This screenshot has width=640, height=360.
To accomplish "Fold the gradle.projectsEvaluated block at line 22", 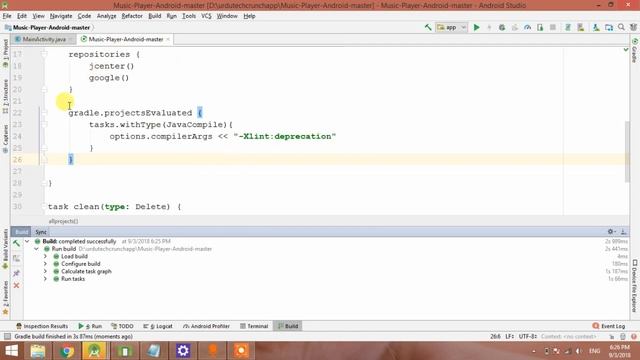I will 44,113.
